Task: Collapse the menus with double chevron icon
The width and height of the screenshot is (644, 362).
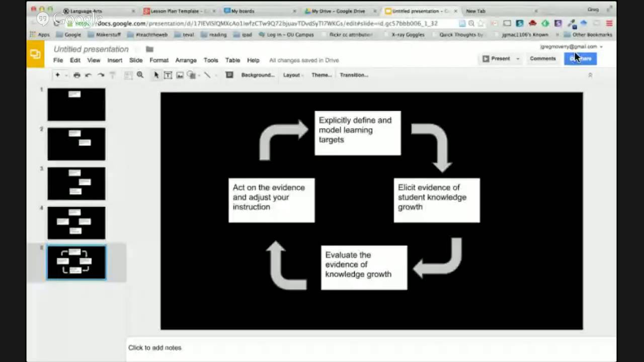Action: coord(590,75)
